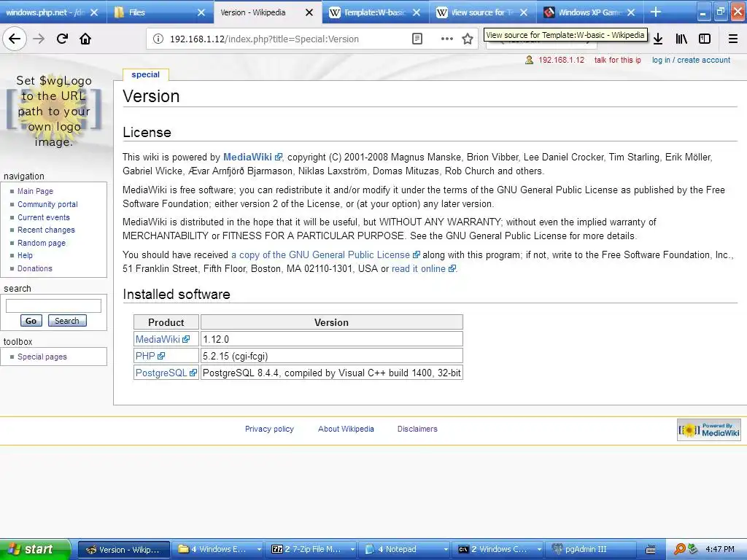Viewport: 747px width, 560px height.
Task: Click the Go search button
Action: point(31,321)
